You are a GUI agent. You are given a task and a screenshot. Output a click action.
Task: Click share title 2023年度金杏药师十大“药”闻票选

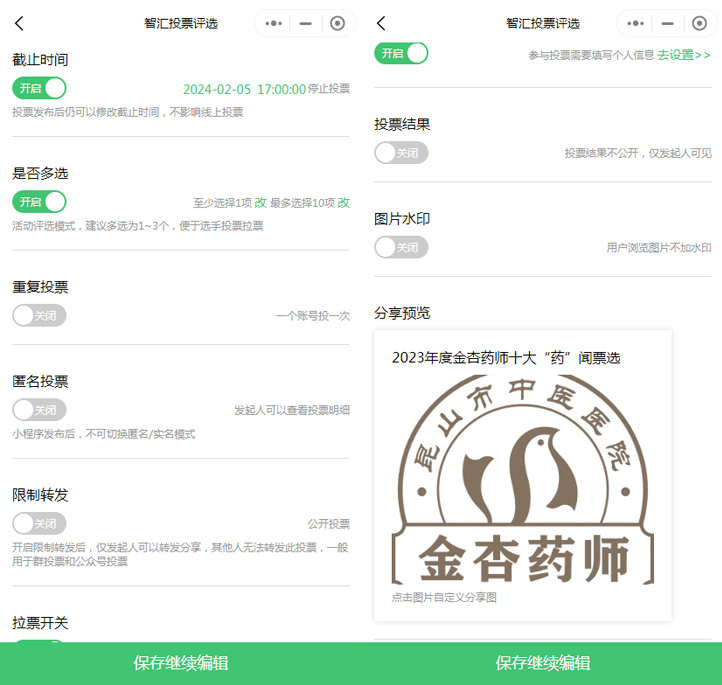(506, 358)
